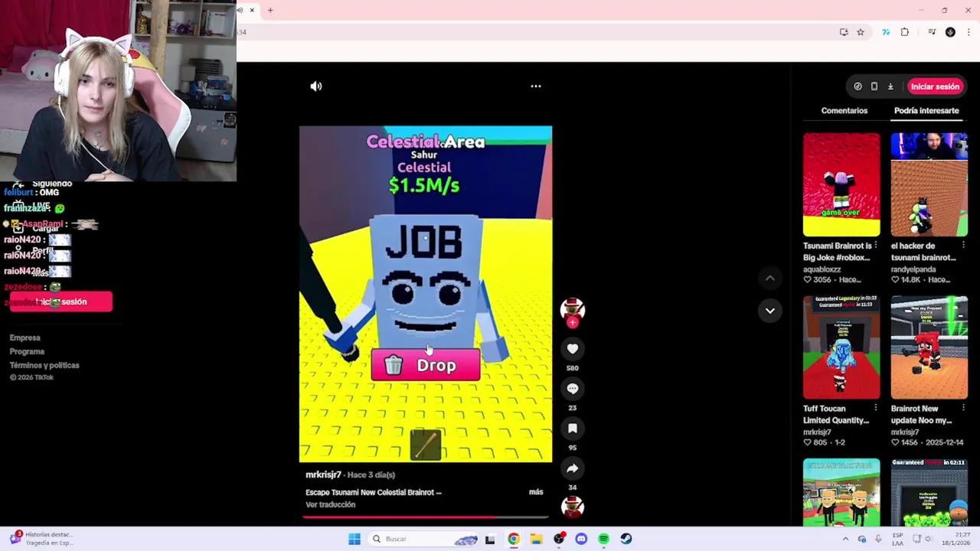Click the blue 7TV extension icon

[886, 32]
